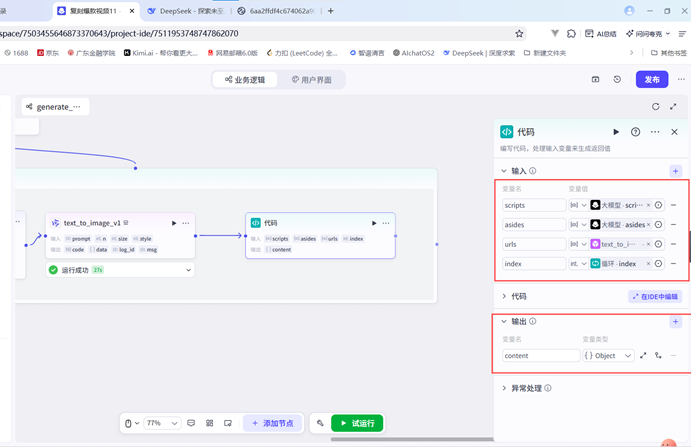This screenshot has width=691, height=447.
Task: Change type dropdown for scripts variable
Action: pyautogui.click(x=578, y=205)
